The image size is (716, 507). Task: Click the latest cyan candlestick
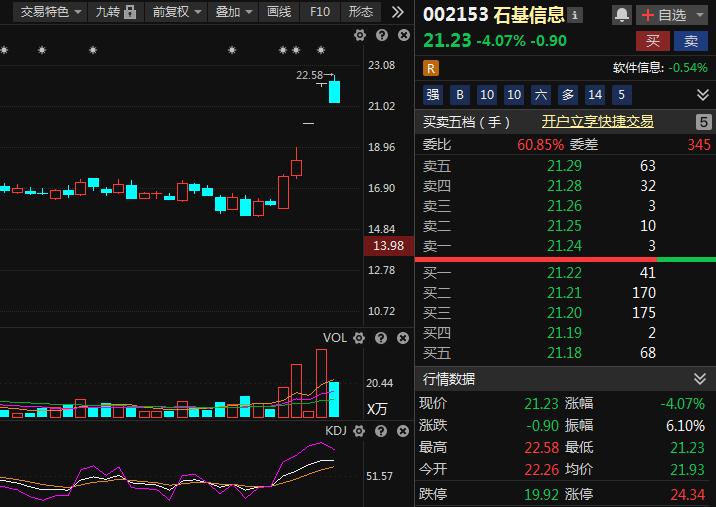pyautogui.click(x=334, y=90)
